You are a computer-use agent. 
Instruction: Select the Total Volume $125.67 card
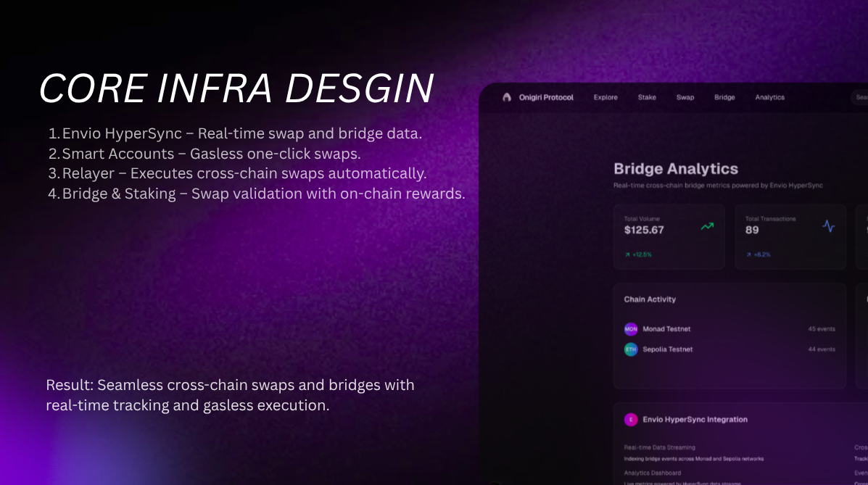(669, 236)
